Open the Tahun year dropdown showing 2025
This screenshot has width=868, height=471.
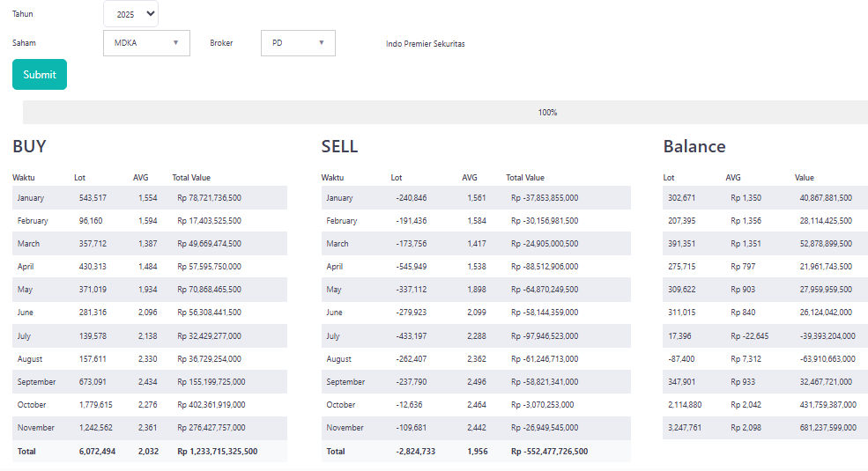pos(131,14)
